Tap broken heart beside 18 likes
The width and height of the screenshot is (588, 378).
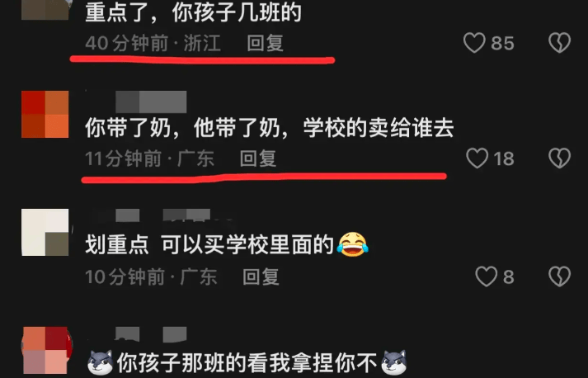pos(559,158)
